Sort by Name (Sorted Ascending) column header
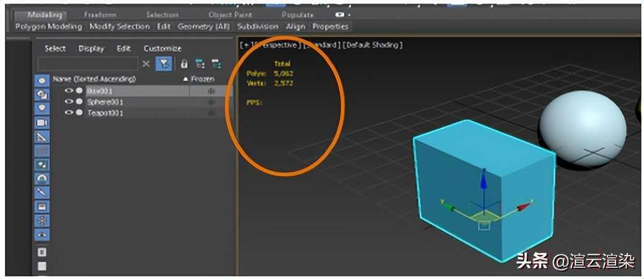 click(x=94, y=79)
